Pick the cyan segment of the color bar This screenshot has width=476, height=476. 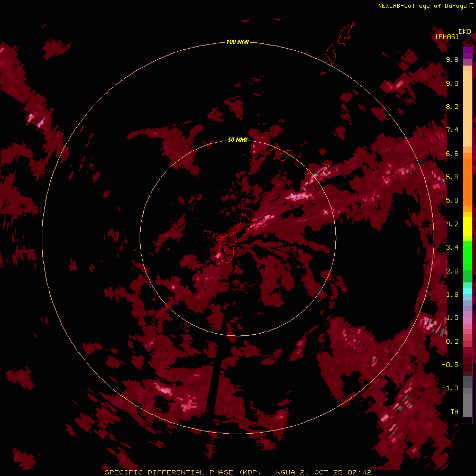point(467,291)
